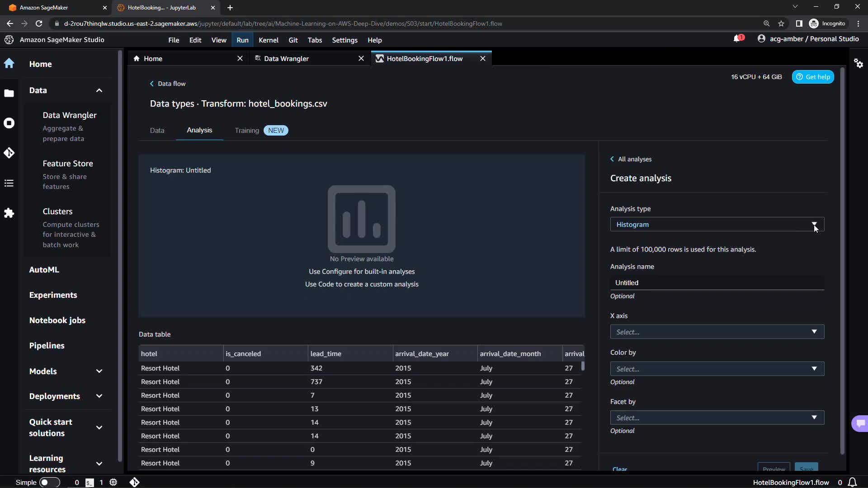This screenshot has width=868, height=488.
Task: Open the Analysis type Histogram dropdown
Action: tap(717, 225)
